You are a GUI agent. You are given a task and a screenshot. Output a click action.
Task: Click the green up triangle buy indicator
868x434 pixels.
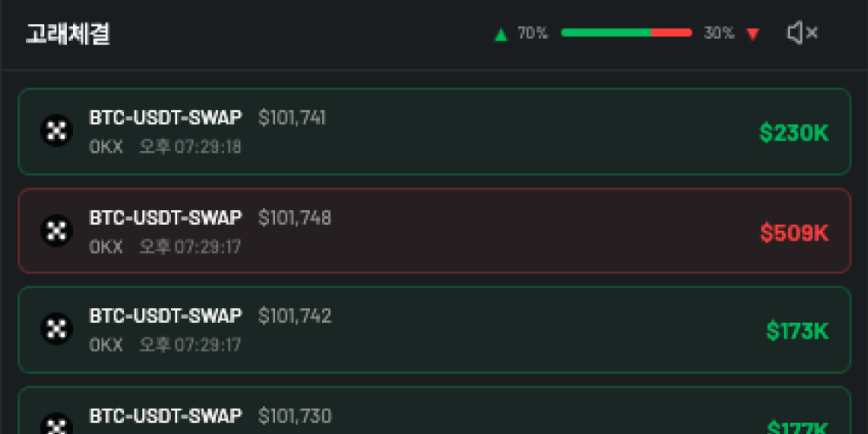(501, 35)
